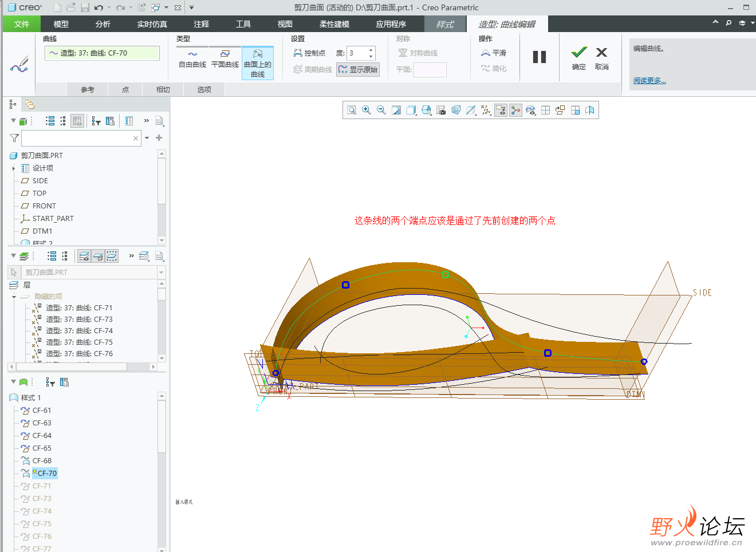Click the curve collector CF-70 field

[103, 53]
